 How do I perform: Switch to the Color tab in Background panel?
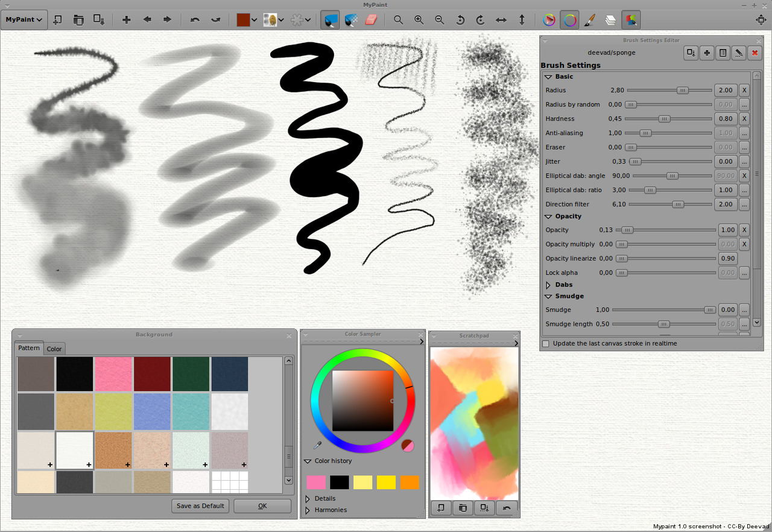[x=54, y=349]
